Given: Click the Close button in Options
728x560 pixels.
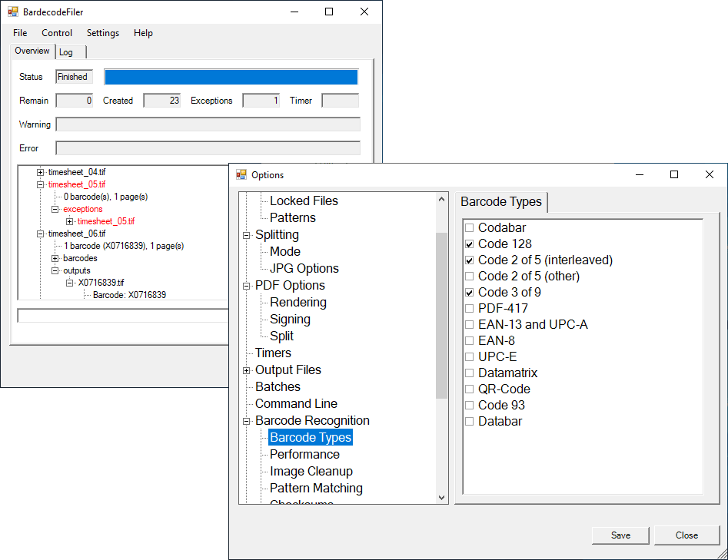Looking at the screenshot, I should coord(686,535).
